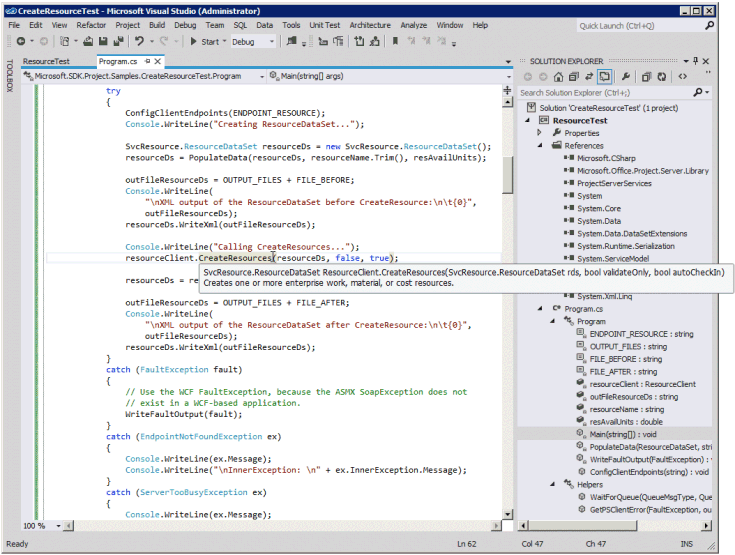Viewport: 735px width, 555px height.
Task: Open the Debug configuration dropdown
Action: click(272, 42)
